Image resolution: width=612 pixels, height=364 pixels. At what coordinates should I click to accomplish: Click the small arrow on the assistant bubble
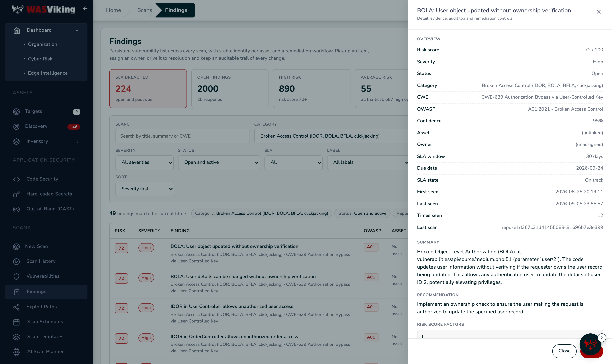[602, 338]
